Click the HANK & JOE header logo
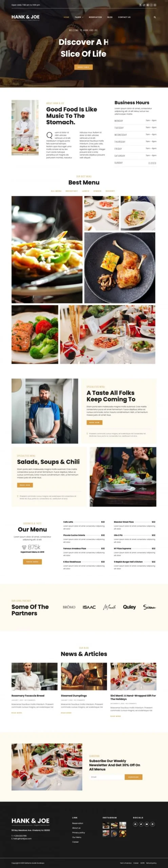Screen dimensions: 168x868 click(x=25, y=17)
